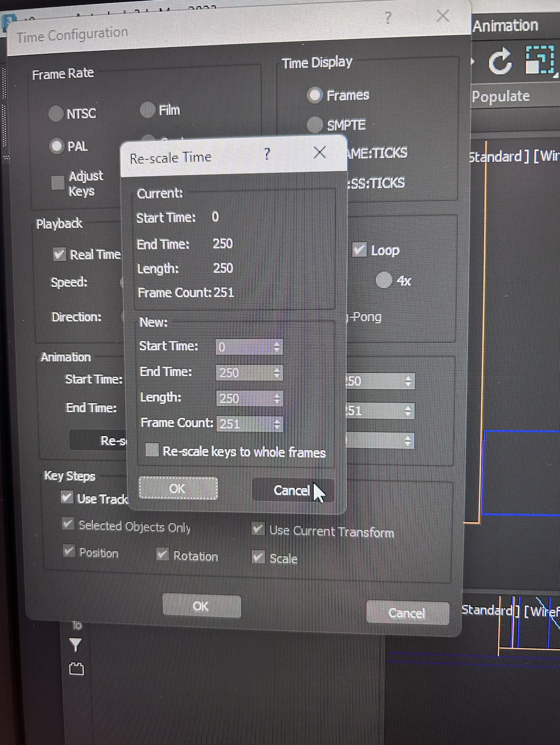Click the New Length spinner arrows
The height and width of the screenshot is (745, 560).
[x=277, y=398]
